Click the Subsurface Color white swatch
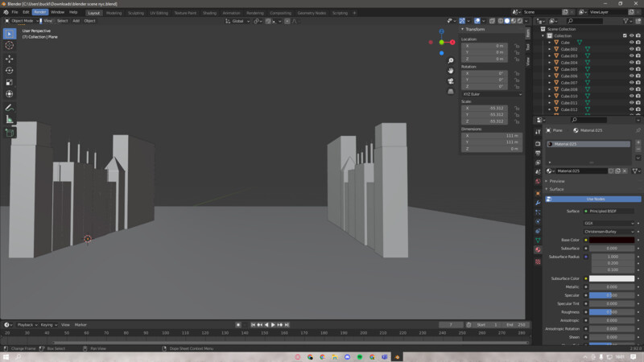Image resolution: width=644 pixels, height=362 pixels. coord(612,278)
